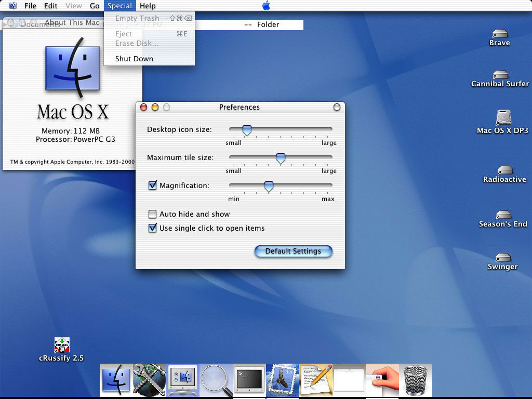Click the "-- Folder" text in list row
The image size is (532, 399).
pyautogui.click(x=262, y=24)
